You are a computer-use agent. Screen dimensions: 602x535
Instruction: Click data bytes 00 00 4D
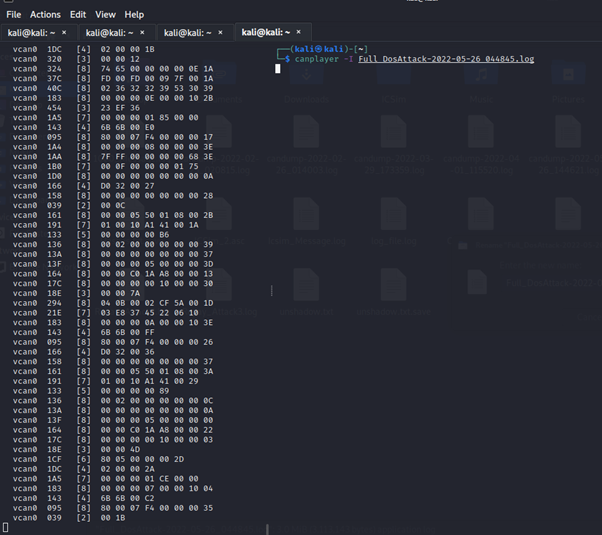pos(120,449)
